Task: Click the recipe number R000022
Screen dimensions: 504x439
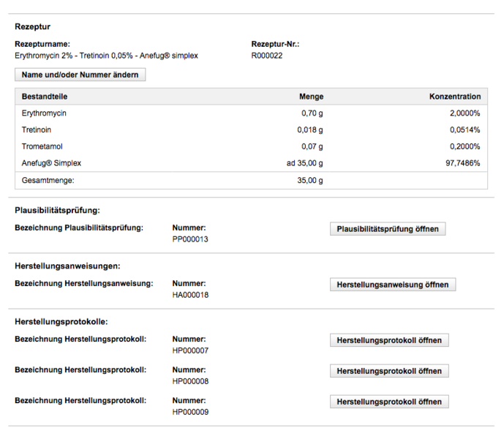Action: (267, 55)
